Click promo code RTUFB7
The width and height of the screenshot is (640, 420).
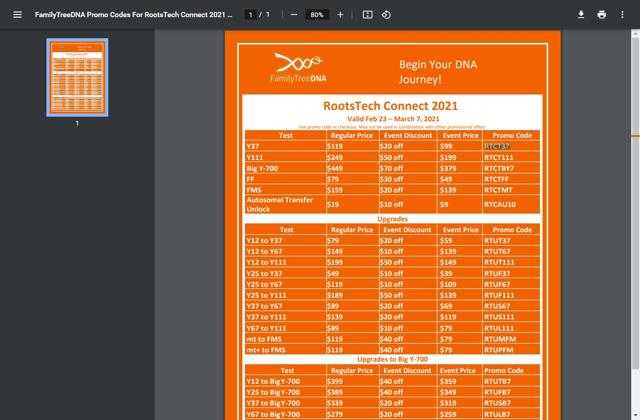click(x=498, y=392)
